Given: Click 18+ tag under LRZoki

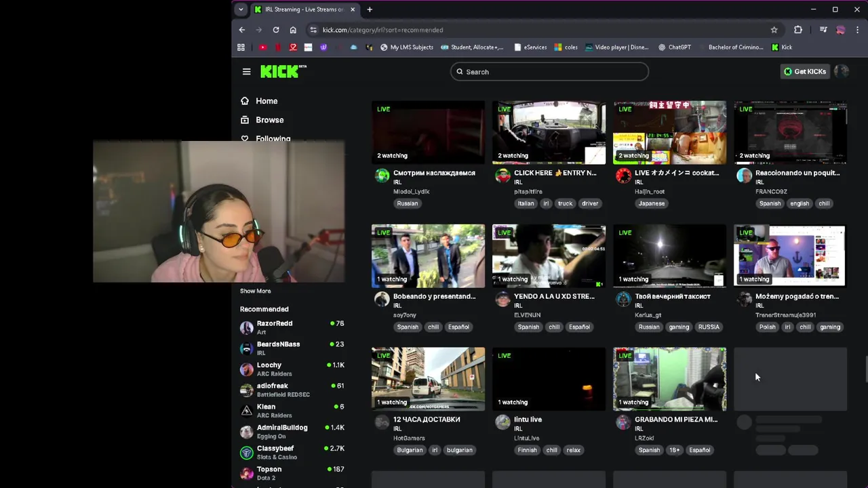Looking at the screenshot, I should [x=674, y=450].
